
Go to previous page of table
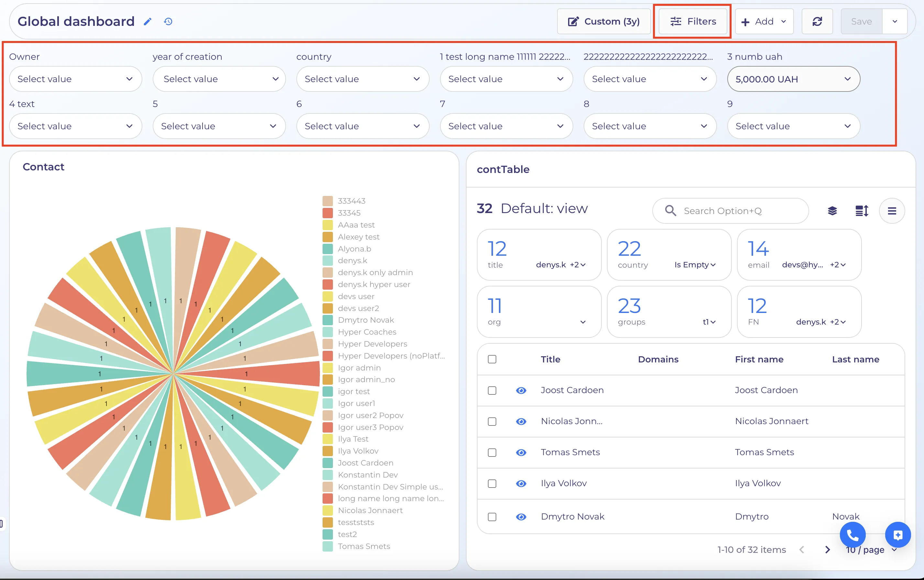802,550
